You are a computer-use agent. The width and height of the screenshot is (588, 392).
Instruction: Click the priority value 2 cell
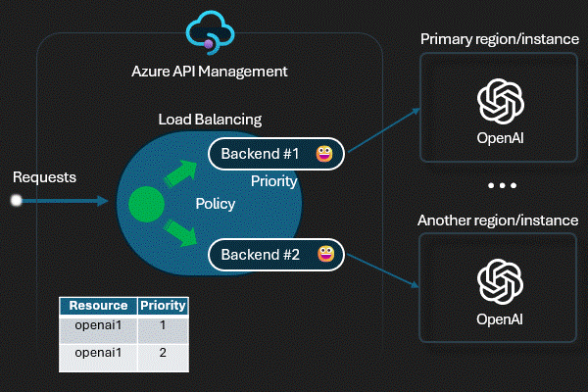(x=163, y=358)
